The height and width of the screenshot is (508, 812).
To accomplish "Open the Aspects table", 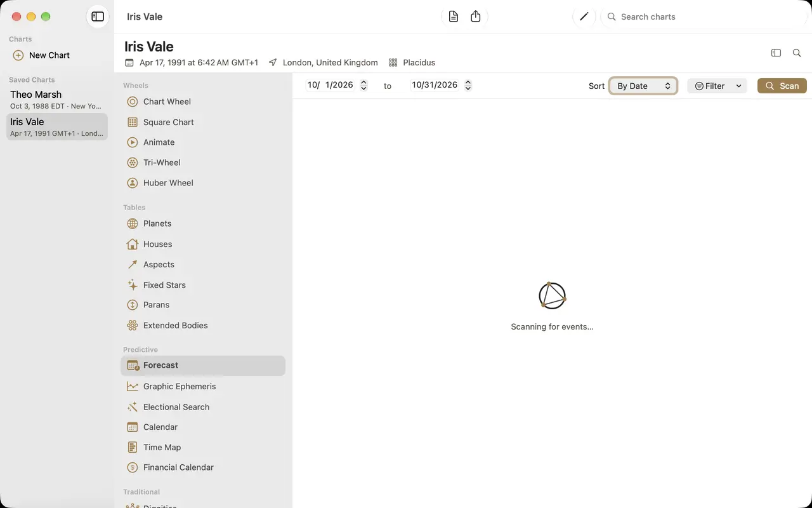I will pyautogui.click(x=203, y=264).
